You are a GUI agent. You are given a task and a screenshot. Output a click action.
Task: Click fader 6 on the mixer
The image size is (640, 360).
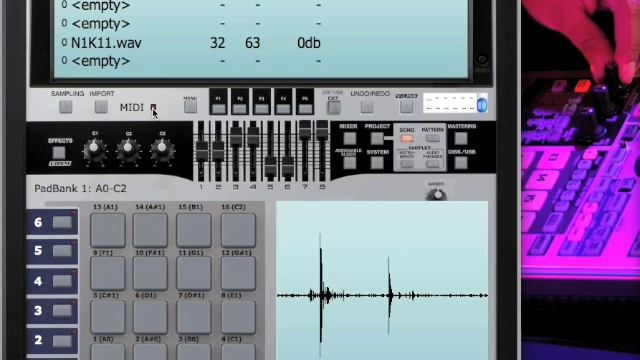287,167
